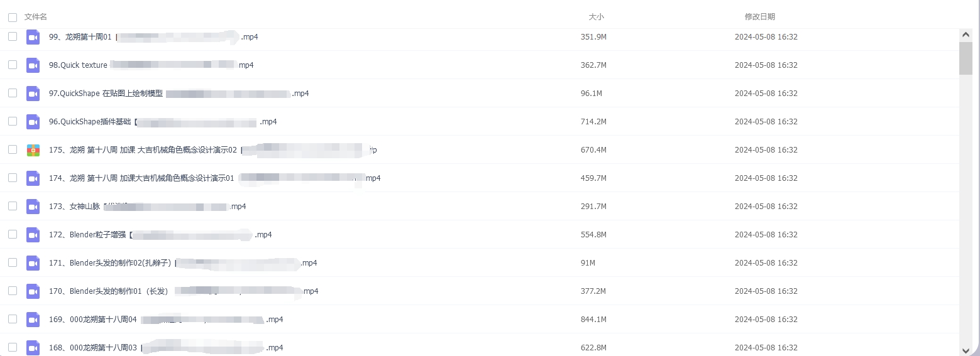The image size is (980, 356).
Task: Click the video icon for 97.QuickShape file
Action: [33, 94]
